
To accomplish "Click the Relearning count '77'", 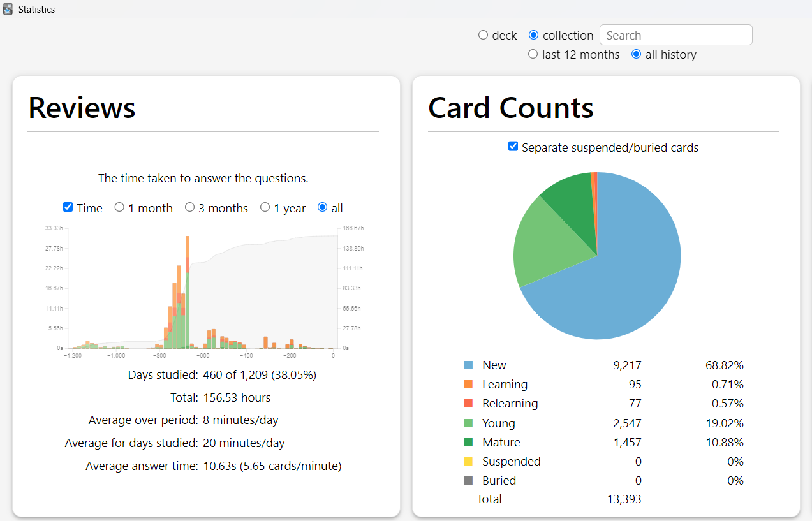I will pos(635,404).
